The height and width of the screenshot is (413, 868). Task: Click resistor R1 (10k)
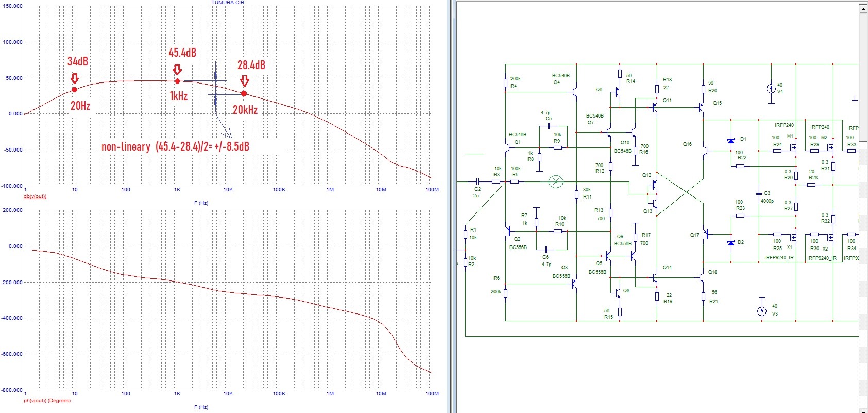click(x=465, y=235)
